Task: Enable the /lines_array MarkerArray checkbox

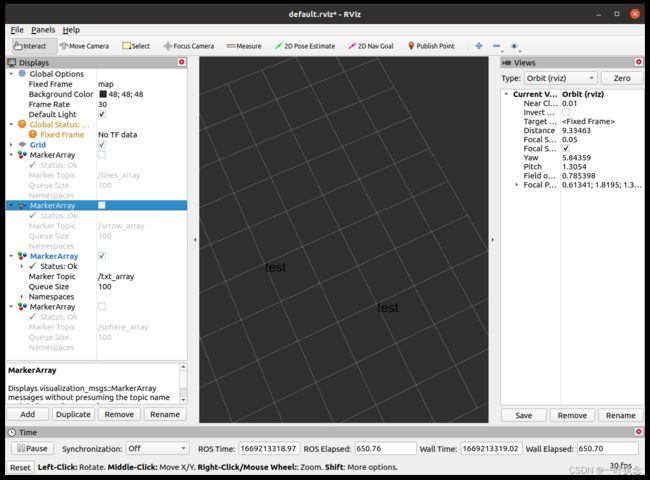Action: click(x=102, y=155)
